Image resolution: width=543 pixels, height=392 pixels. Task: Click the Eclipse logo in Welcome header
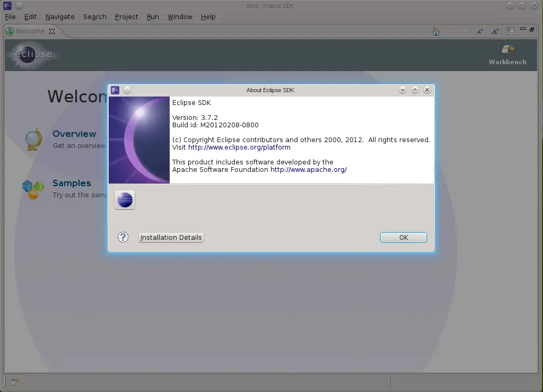point(33,54)
